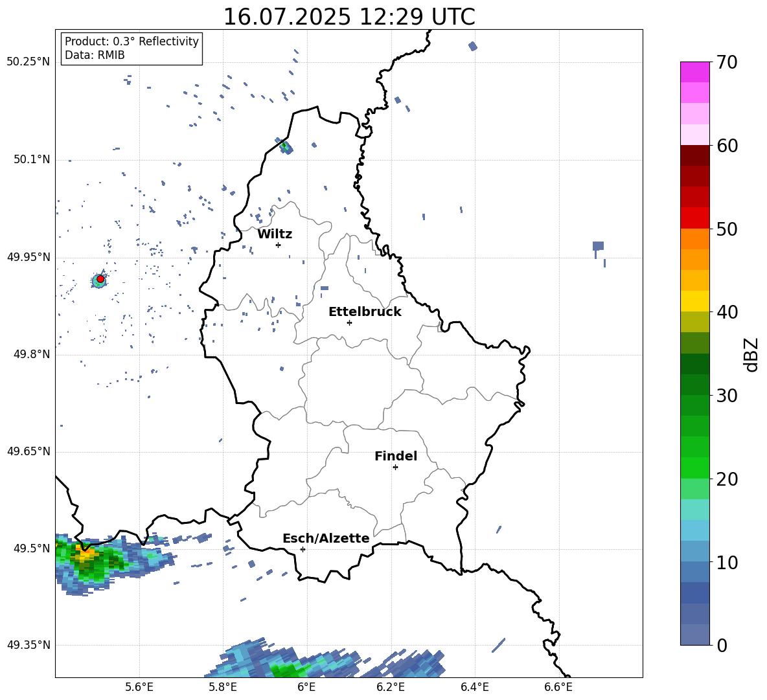
Task: Click the colorbar tick label '20'
Action: (727, 479)
